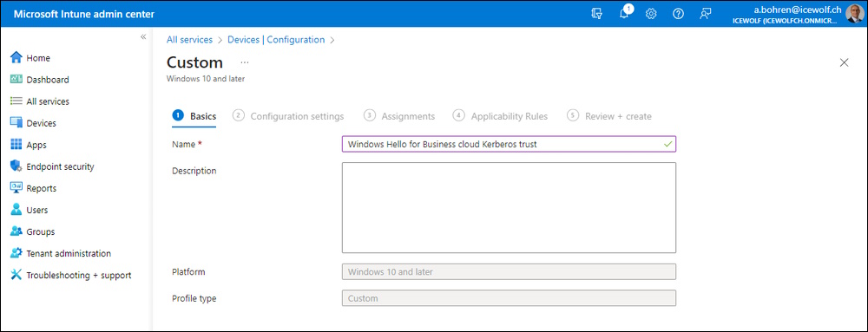This screenshot has height=332, width=868.
Task: Click the 'Profile type' field label
Action: point(194,298)
